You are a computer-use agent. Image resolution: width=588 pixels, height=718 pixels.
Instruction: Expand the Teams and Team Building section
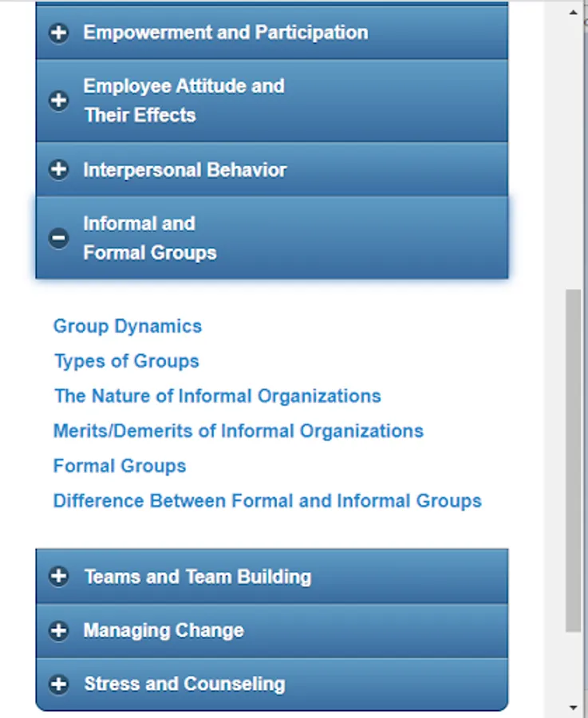point(198,577)
